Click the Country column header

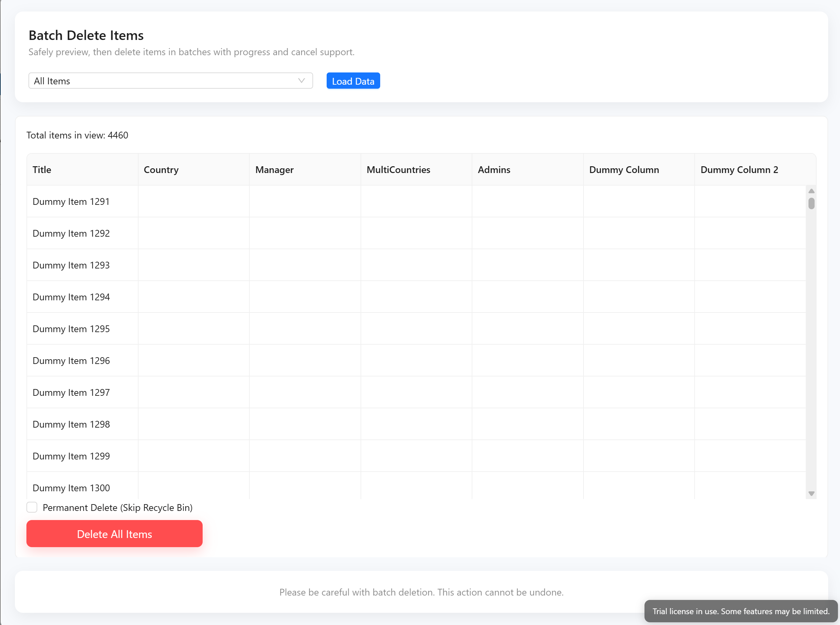pyautogui.click(x=161, y=170)
